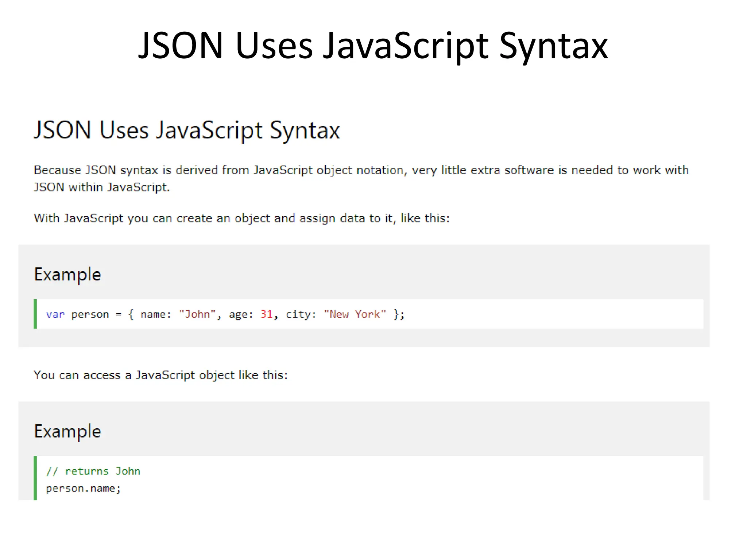Click the second 'Example' heading above person.name
Image resolution: width=747 pixels, height=560 pixels.
tap(67, 432)
